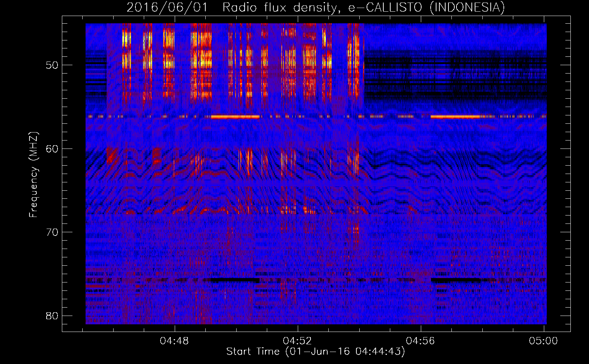Click the plot title "Radio flux density, e-CALLISTO (INDONESIA)"
This screenshot has width=589, height=364.
click(x=364, y=8)
